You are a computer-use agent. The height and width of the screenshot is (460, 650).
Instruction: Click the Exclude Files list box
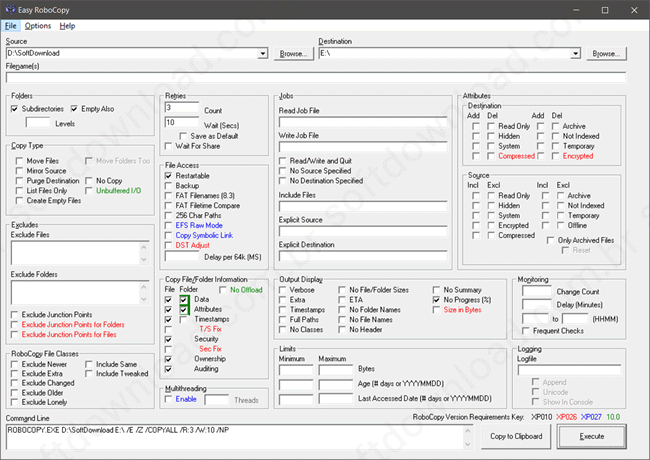tap(80, 253)
